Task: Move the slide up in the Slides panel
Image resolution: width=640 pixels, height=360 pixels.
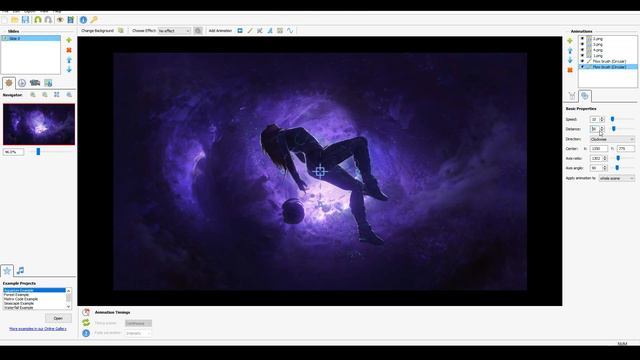Action: 69,60
